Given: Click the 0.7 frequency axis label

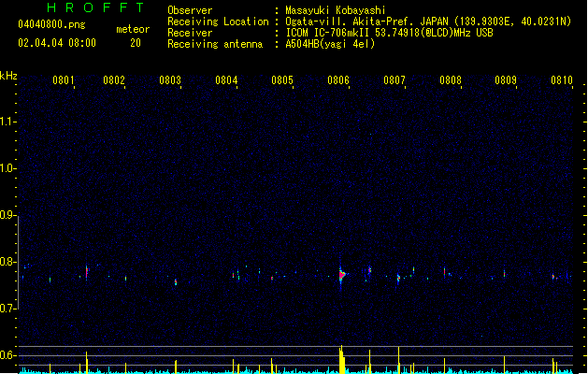Looking at the screenshot, I should (x=7, y=309).
